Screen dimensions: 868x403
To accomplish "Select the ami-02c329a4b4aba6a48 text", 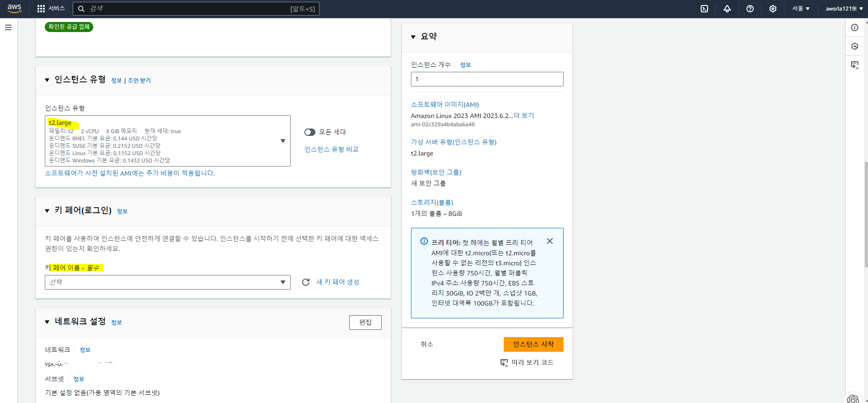I will pos(442,124).
